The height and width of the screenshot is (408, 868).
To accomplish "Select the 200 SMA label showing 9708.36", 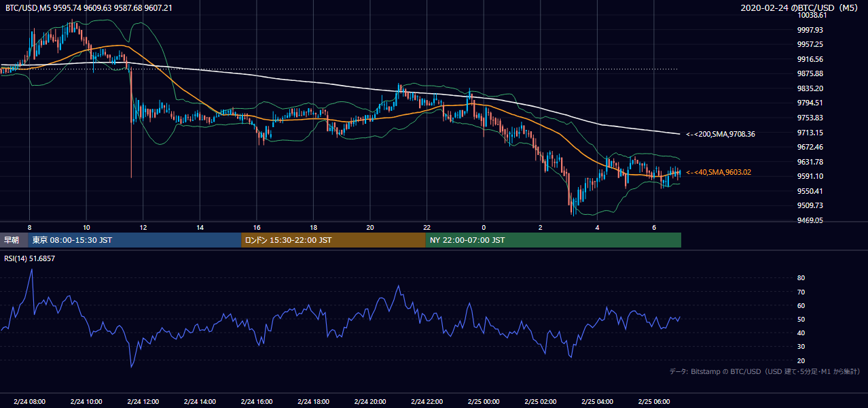I will (721, 134).
